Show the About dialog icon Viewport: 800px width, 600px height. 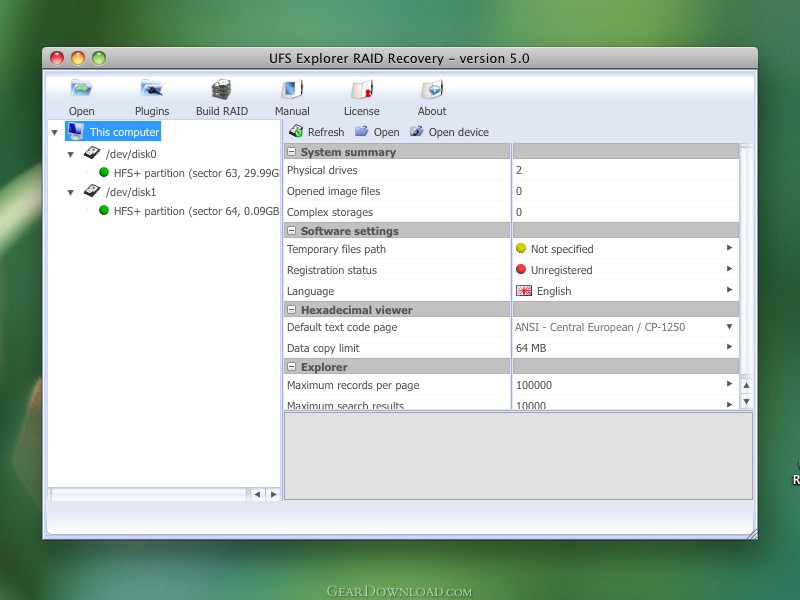[x=432, y=89]
